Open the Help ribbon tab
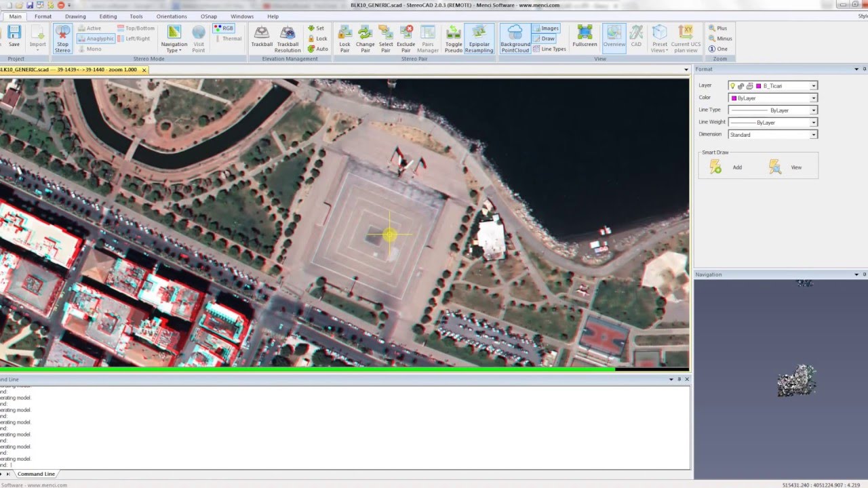The width and height of the screenshot is (868, 488). [x=273, y=16]
